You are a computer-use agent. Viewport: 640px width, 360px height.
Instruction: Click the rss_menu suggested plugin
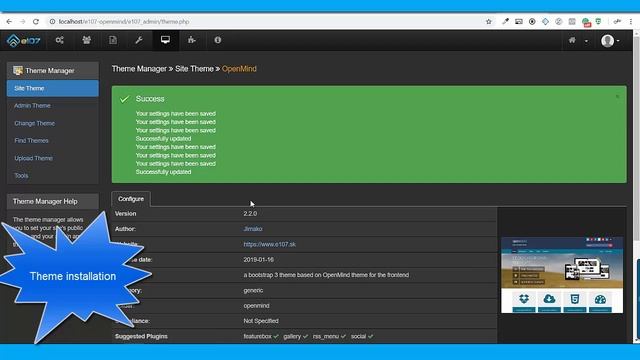(x=326, y=336)
